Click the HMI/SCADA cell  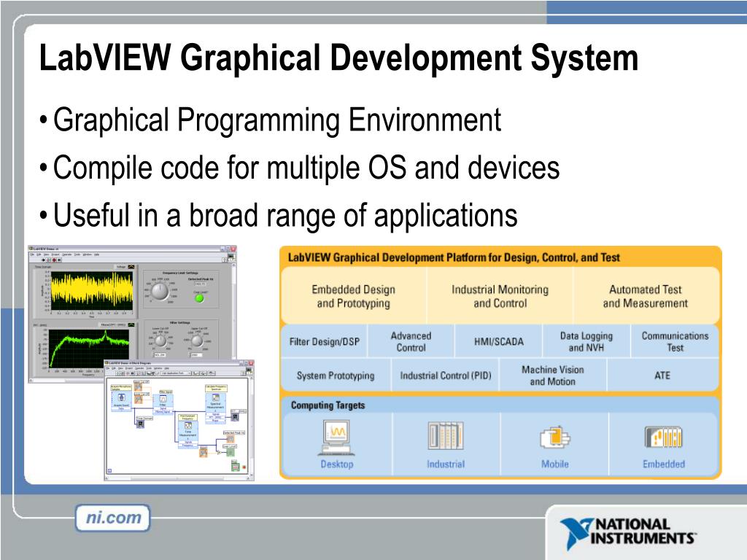click(x=498, y=341)
